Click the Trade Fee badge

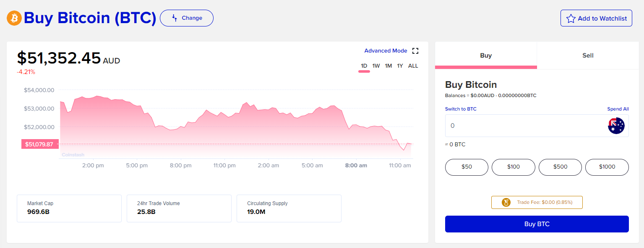tap(537, 202)
